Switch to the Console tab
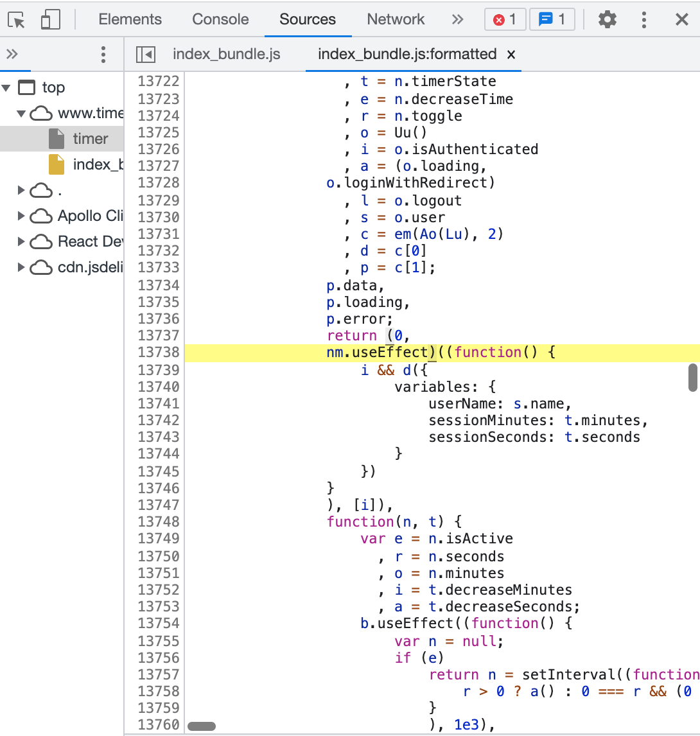This screenshot has height=736, width=700. click(x=220, y=19)
